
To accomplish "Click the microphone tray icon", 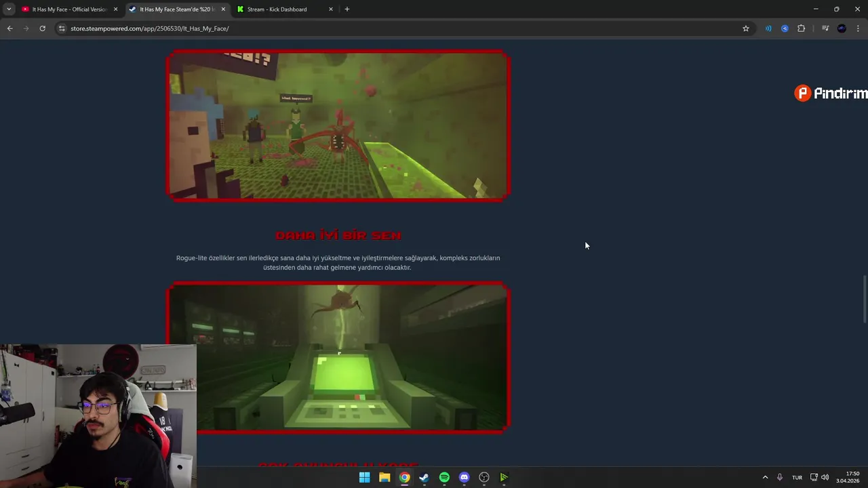I will coord(780,477).
